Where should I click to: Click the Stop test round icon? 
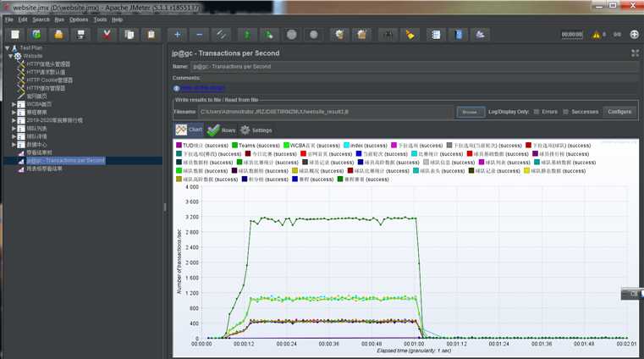coord(292,35)
